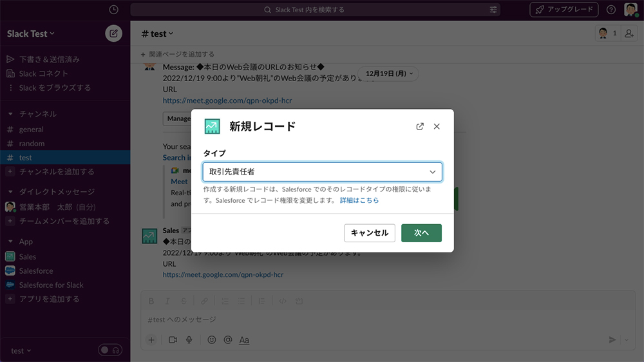Pop out the dialog in new window
This screenshot has width=644, height=362.
(x=420, y=126)
